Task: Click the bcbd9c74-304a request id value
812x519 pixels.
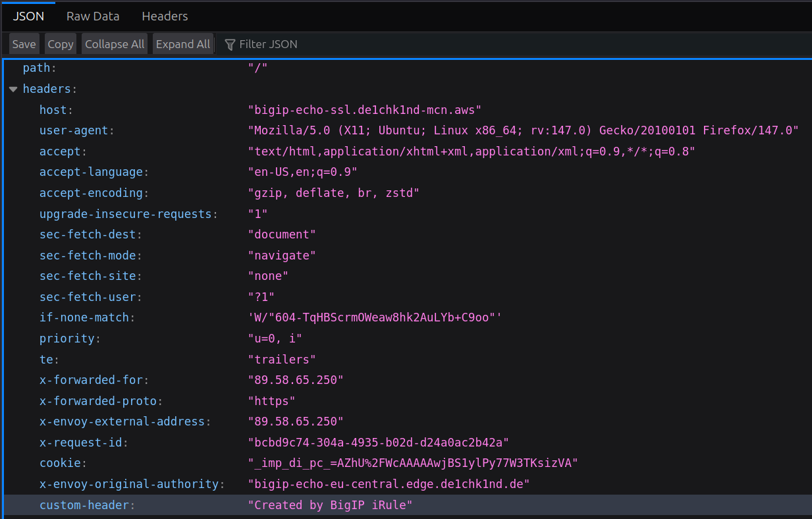Action: click(x=379, y=443)
